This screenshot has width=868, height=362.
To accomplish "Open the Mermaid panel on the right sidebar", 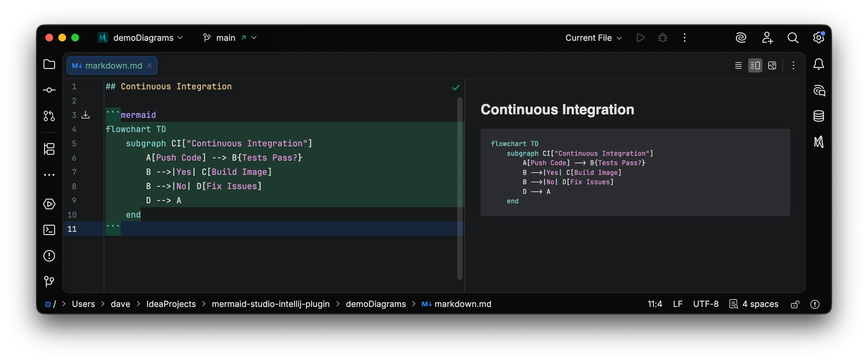I will tap(819, 141).
